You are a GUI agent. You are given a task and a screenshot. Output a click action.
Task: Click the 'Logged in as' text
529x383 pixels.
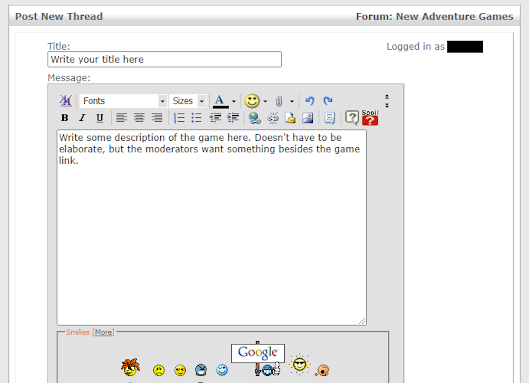416,47
